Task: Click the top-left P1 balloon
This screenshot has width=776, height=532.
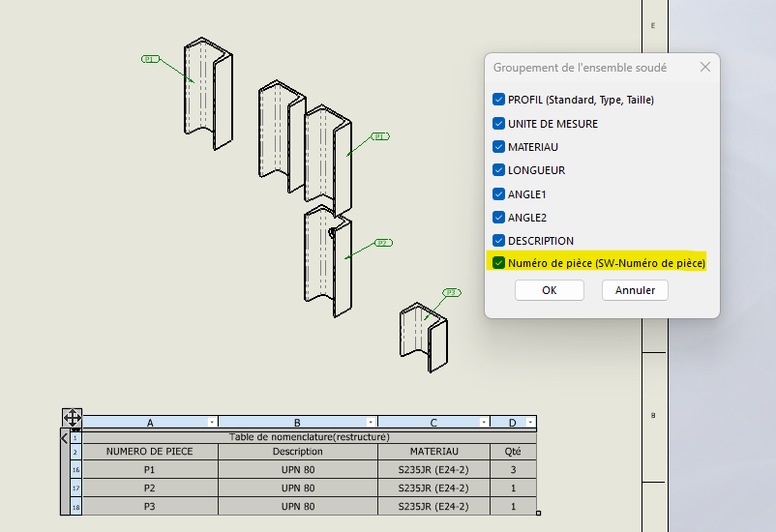Action: point(150,59)
